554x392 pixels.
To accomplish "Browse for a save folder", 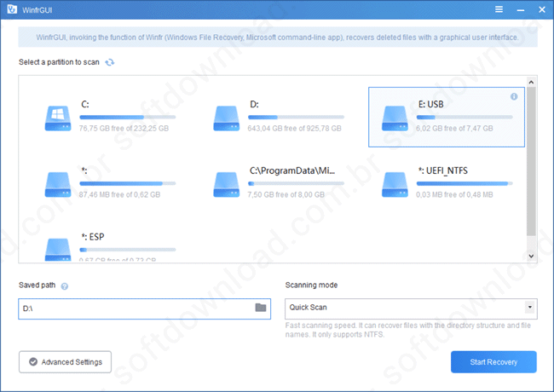I will coord(261,308).
